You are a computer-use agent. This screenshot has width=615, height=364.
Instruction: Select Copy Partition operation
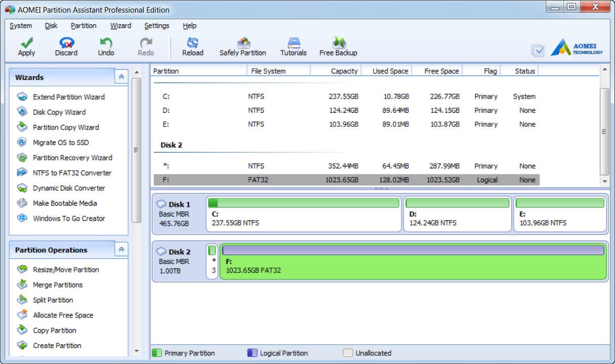tap(55, 331)
